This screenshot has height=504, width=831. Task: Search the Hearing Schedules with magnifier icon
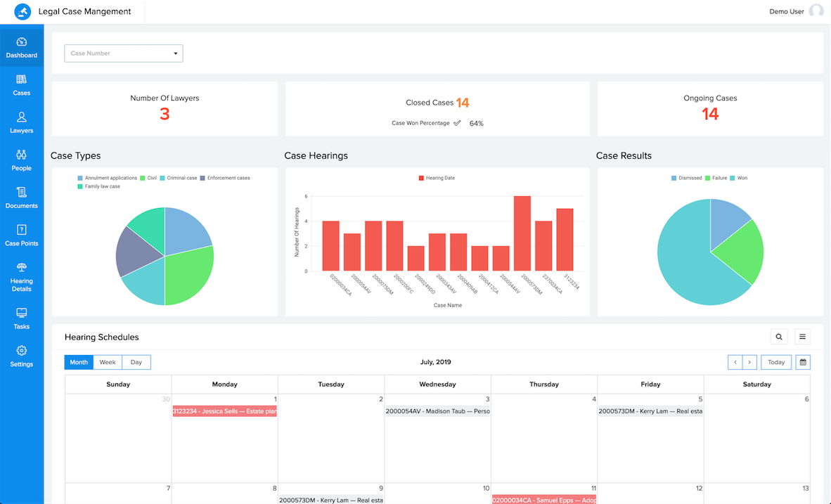tap(779, 337)
